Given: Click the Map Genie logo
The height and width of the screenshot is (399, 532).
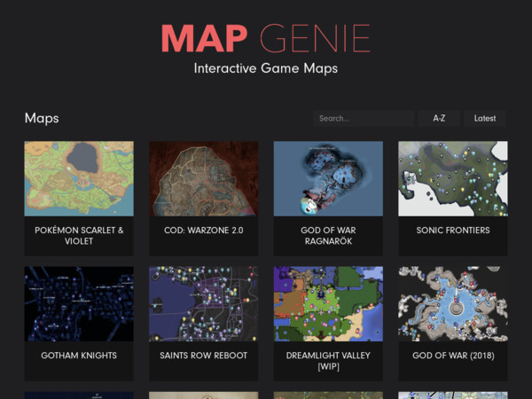Looking at the screenshot, I should (266, 38).
